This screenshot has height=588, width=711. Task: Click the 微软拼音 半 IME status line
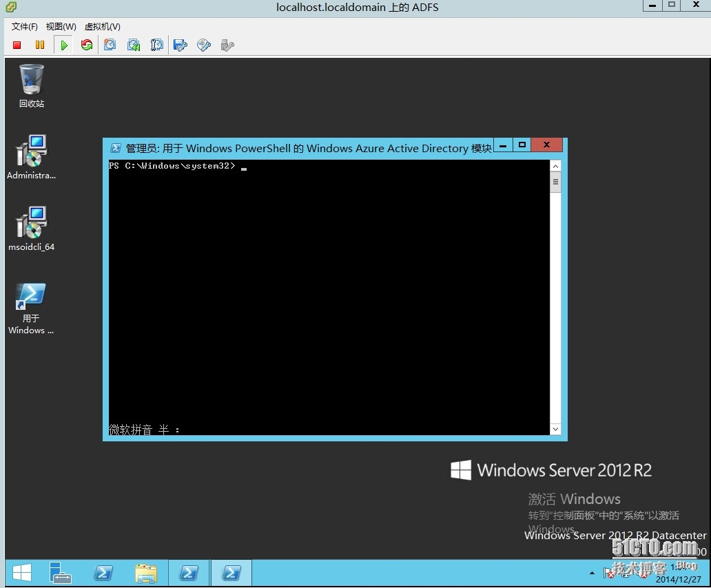[144, 429]
